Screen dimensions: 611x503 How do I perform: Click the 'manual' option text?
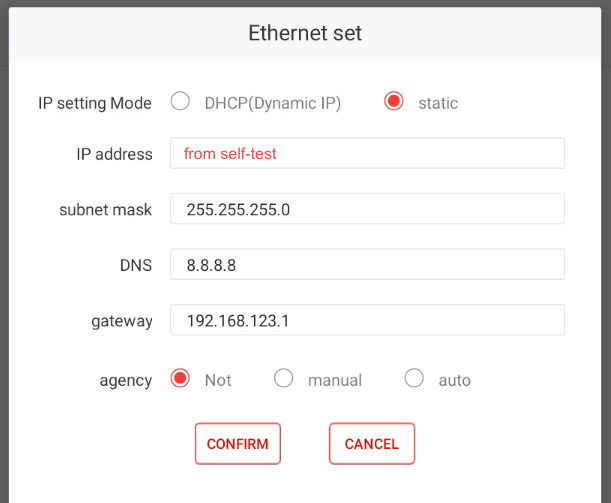click(x=335, y=380)
